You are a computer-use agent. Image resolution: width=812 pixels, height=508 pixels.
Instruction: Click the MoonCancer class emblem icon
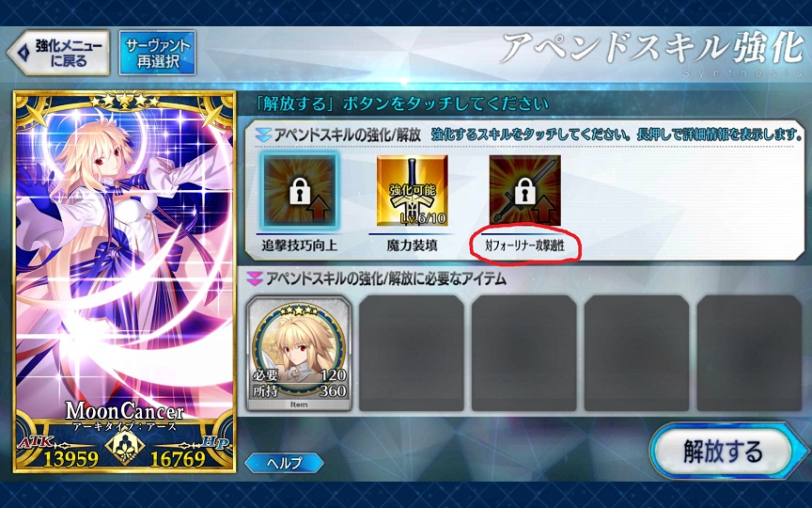[124, 445]
